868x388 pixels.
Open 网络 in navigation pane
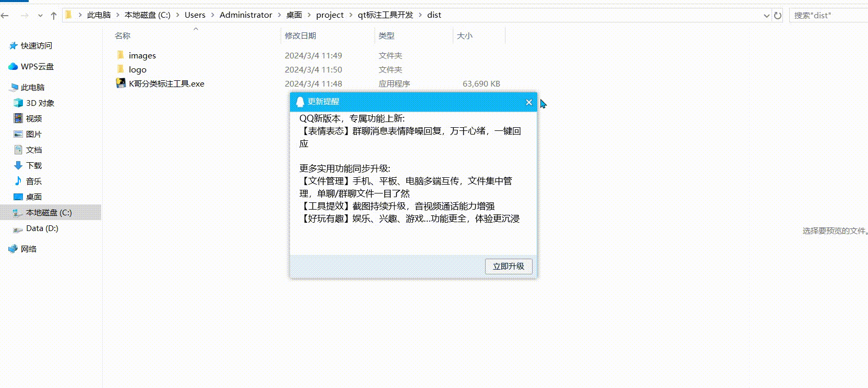[29, 249]
